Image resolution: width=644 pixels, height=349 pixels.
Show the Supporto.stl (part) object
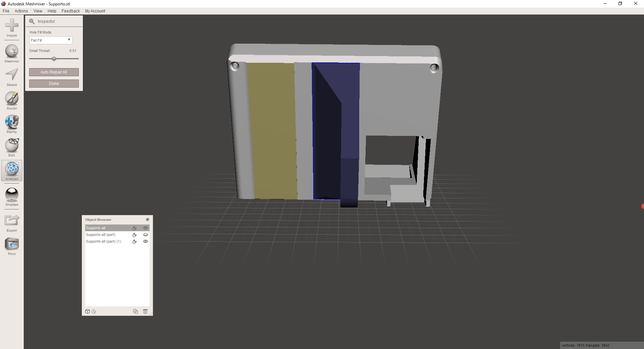146,235
